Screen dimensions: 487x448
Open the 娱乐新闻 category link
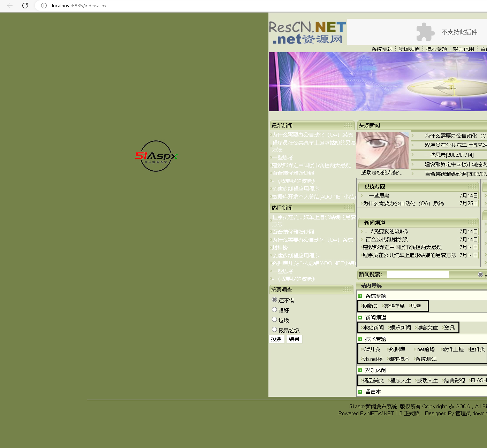[x=400, y=328]
